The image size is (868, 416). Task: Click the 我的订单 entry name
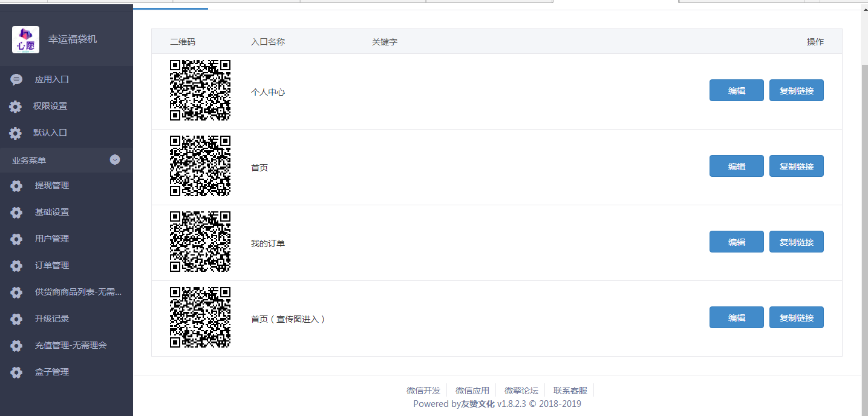coord(268,243)
